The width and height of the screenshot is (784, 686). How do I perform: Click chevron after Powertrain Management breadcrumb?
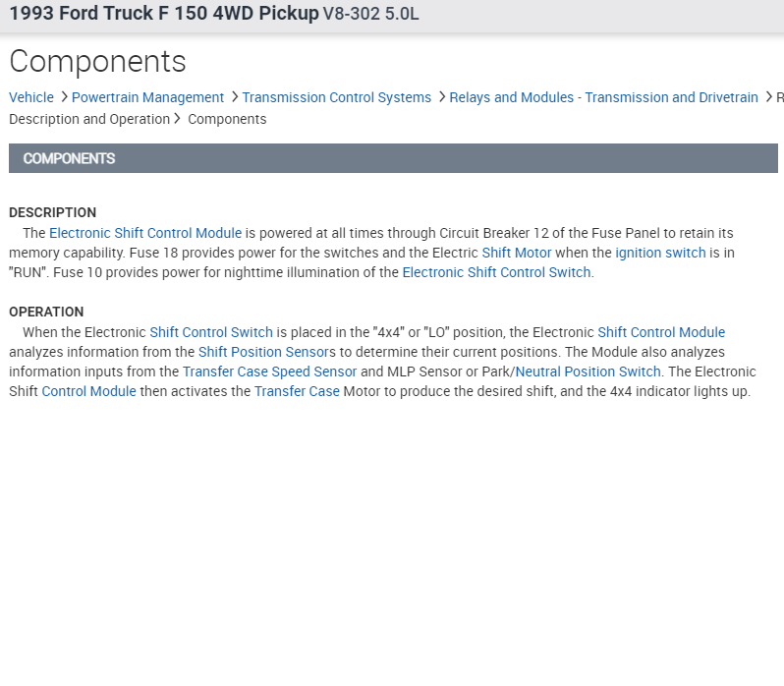click(x=234, y=97)
